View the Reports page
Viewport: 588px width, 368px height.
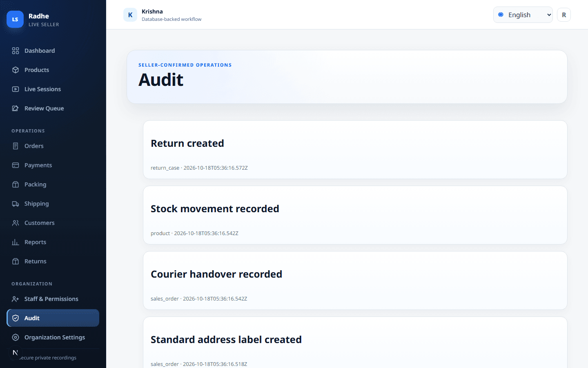(53, 242)
